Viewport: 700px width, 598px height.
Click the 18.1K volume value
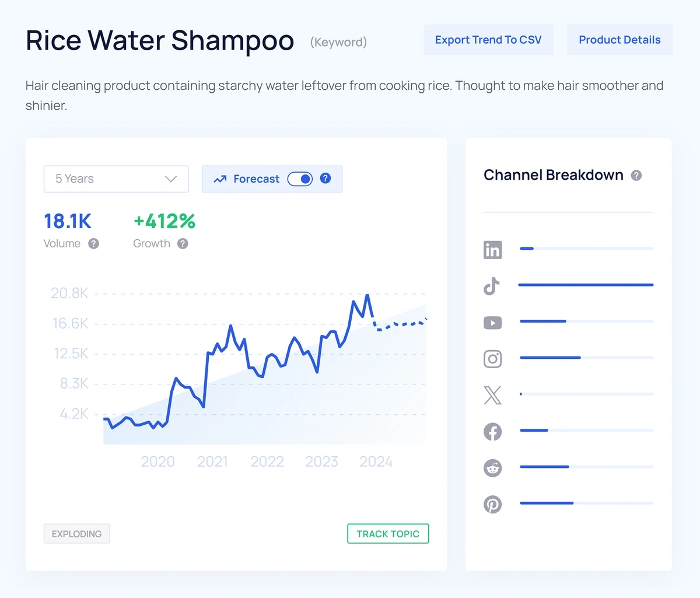(68, 221)
